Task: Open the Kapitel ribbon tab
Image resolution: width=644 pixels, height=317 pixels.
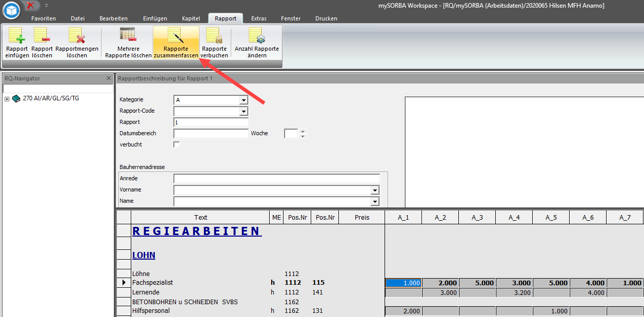Action: 191,18
